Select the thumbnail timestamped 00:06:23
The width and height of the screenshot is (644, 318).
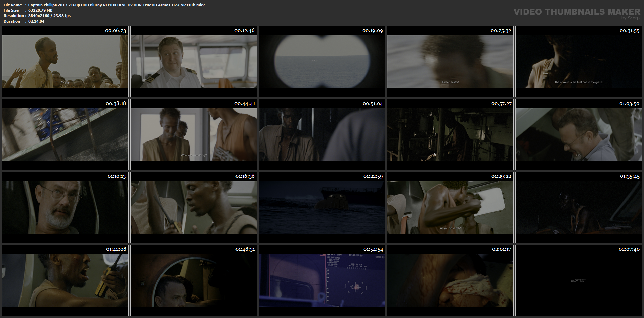[65, 62]
